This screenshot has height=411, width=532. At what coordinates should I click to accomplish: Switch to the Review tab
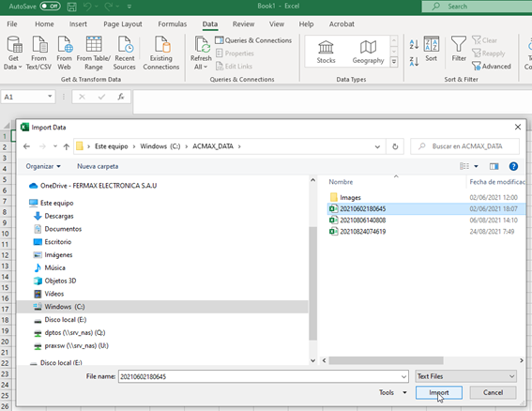point(243,24)
